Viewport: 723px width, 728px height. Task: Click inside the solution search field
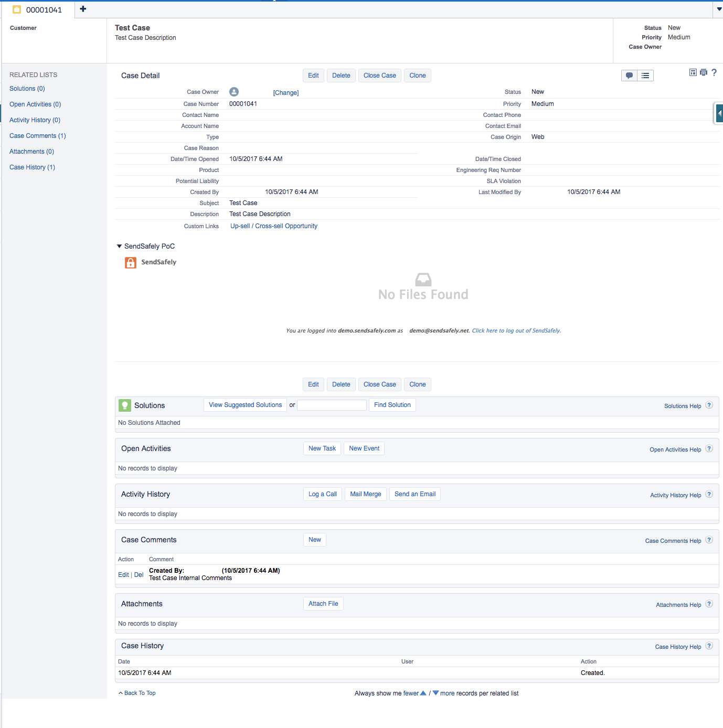(331, 405)
